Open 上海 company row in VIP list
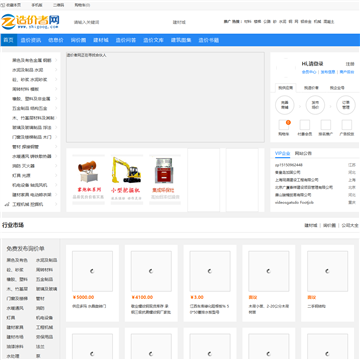This screenshot has width=360, height=360. point(315,180)
